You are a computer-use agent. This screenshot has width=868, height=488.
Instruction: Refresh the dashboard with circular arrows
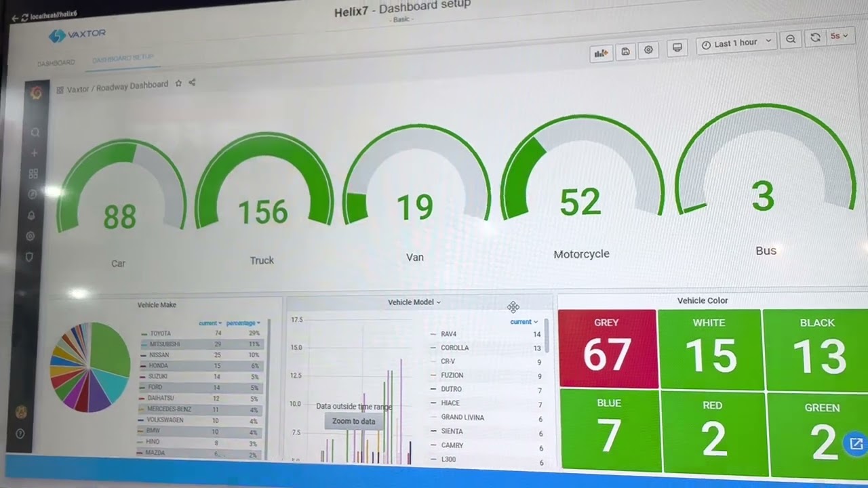point(815,38)
